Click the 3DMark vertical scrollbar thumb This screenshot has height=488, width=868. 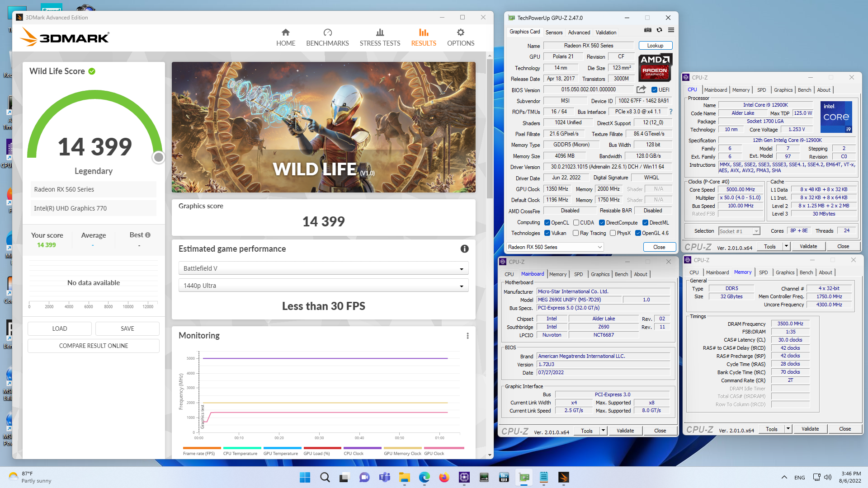click(x=490, y=129)
